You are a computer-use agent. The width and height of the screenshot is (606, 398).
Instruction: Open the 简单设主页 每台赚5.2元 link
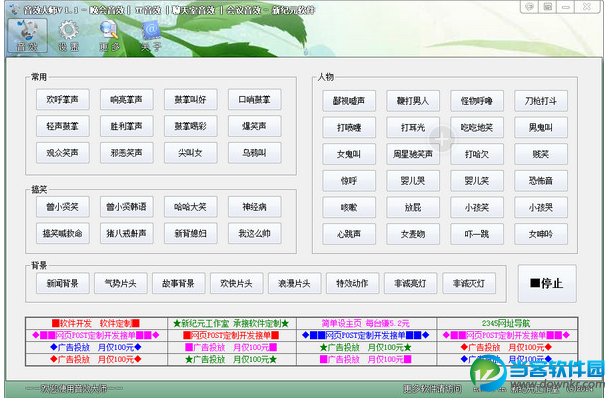(365, 323)
